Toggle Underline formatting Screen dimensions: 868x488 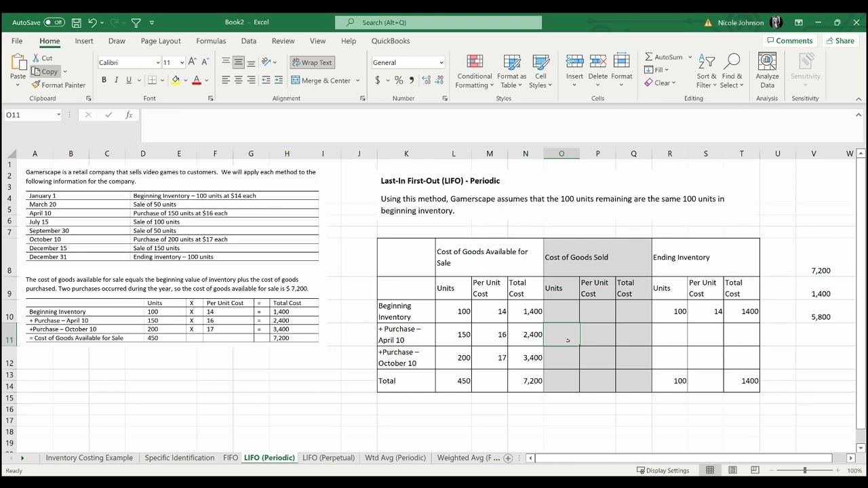tap(129, 80)
